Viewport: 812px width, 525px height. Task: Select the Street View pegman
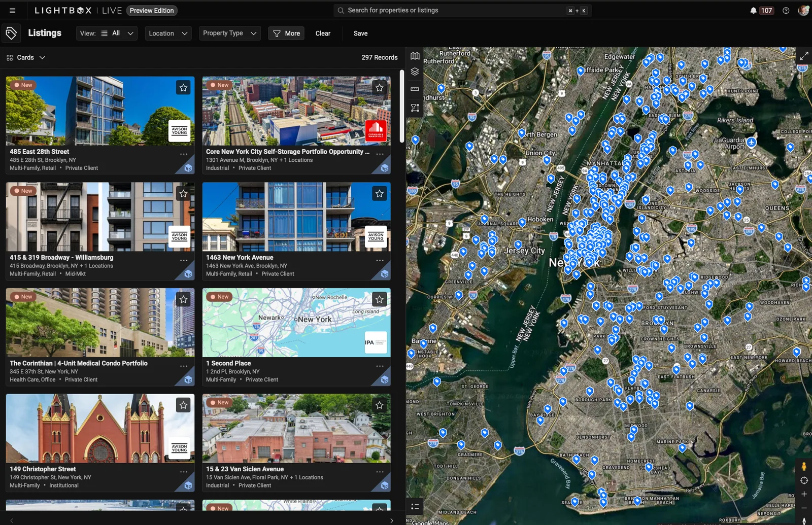point(804,466)
